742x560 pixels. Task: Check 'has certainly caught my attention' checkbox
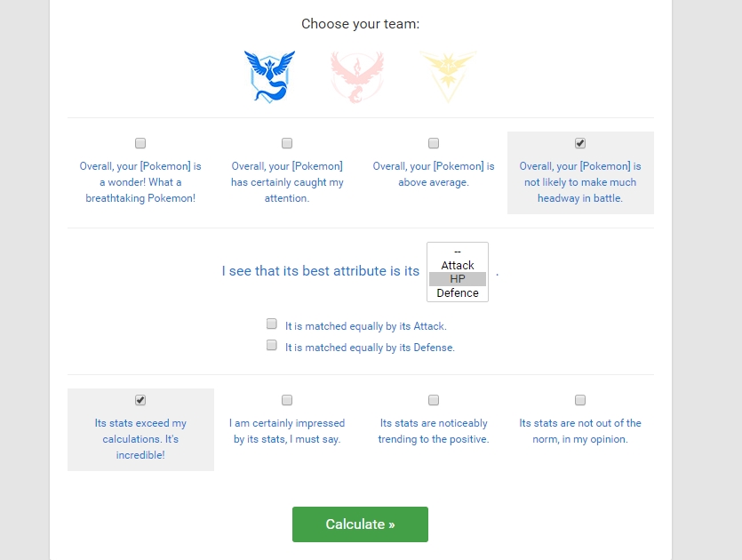pyautogui.click(x=287, y=143)
